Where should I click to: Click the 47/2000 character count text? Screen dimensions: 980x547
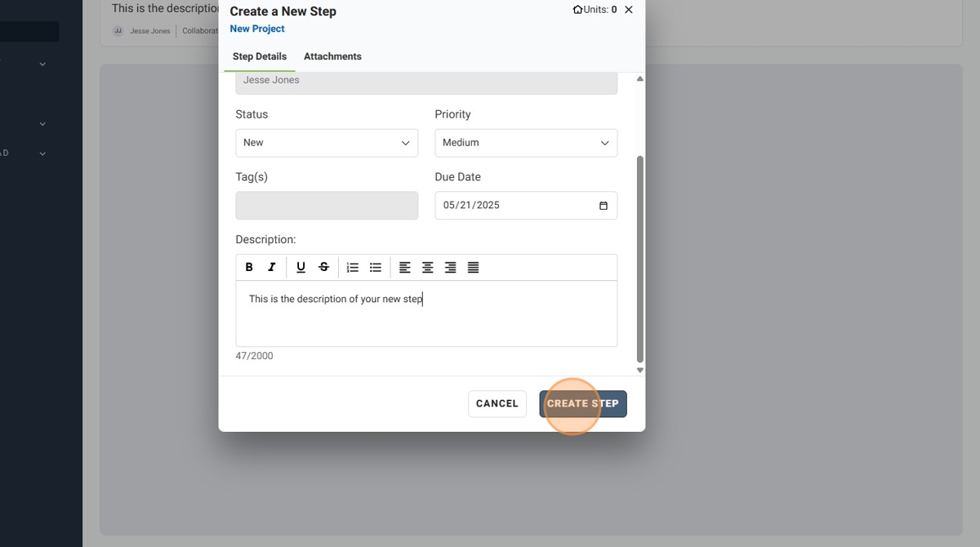[254, 356]
